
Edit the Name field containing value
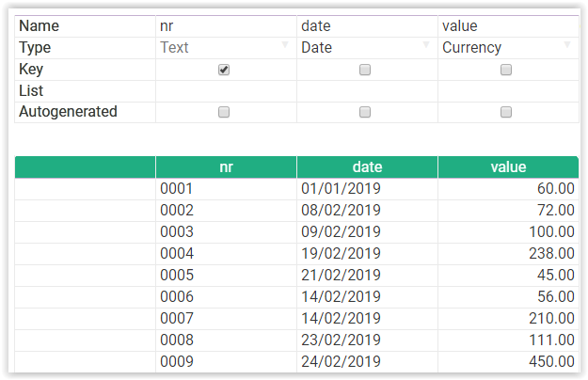pos(508,26)
